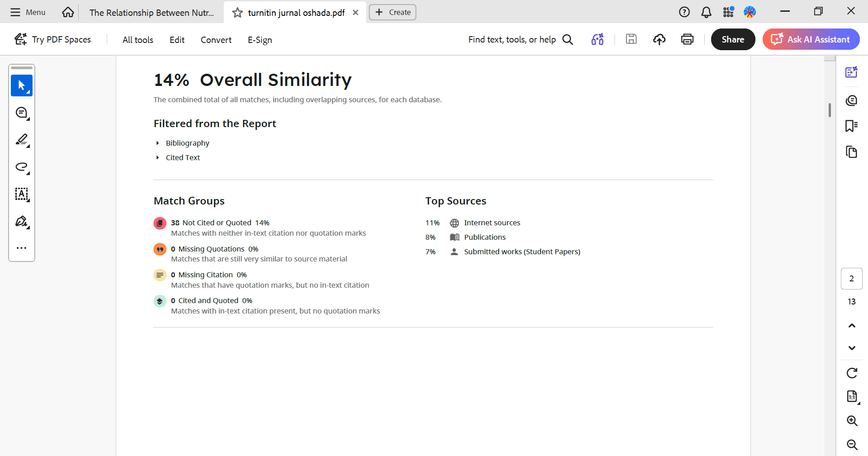Select the freehand Draw loop tool
Image resolution: width=868 pixels, height=456 pixels.
(21, 167)
